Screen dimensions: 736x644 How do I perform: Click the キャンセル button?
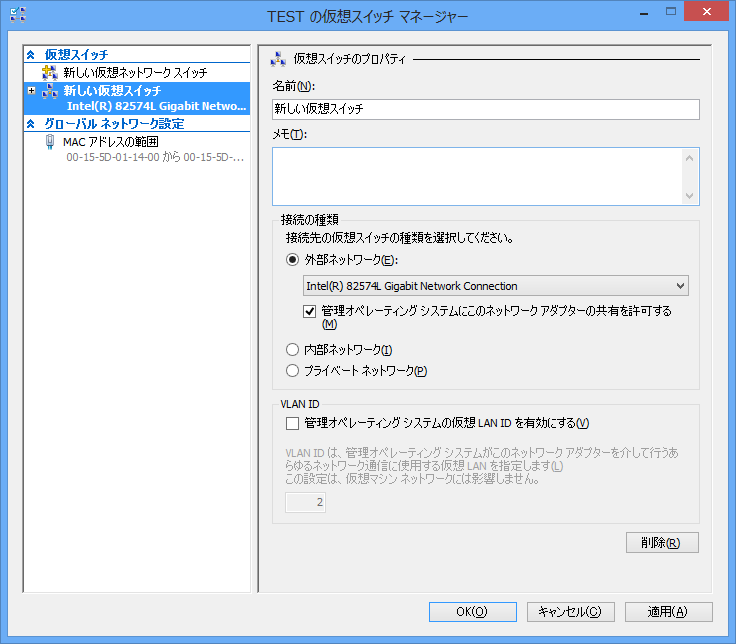(571, 612)
